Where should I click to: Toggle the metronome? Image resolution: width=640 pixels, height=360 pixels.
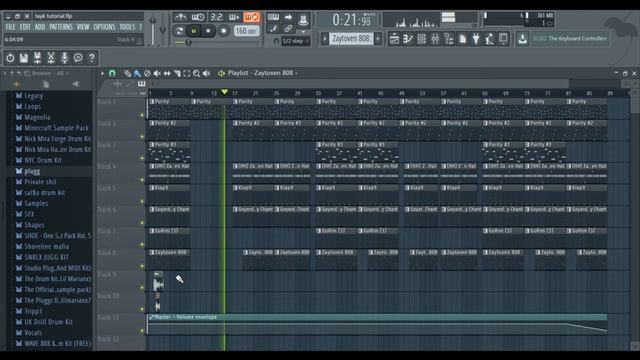[180, 17]
